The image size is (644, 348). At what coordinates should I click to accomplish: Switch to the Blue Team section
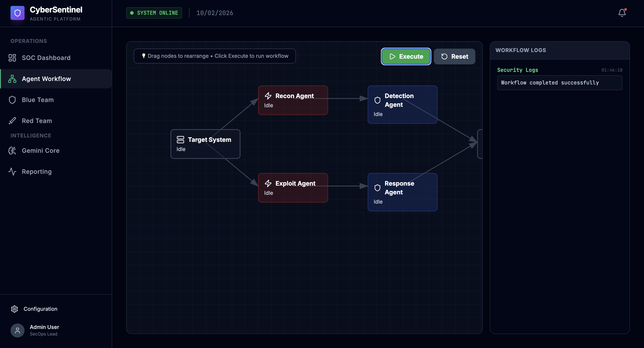click(38, 100)
